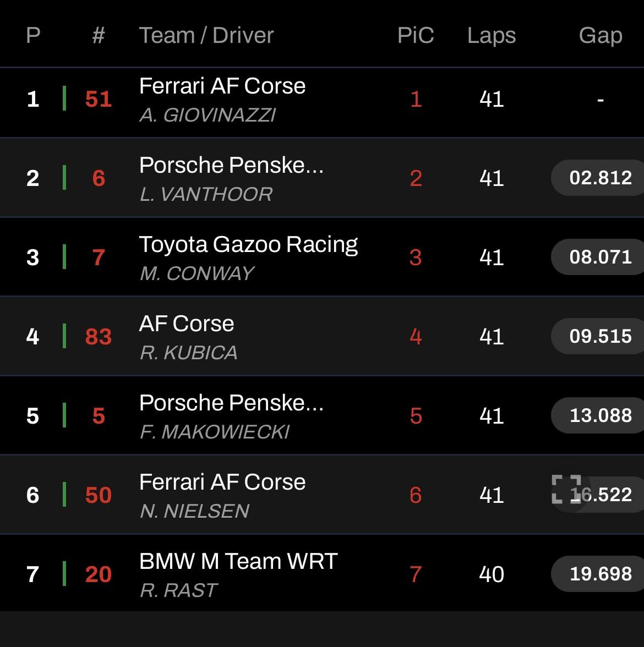Screen dimensions: 644x647
Task: Open the BMW M Team WRT entry
Action: click(x=238, y=561)
